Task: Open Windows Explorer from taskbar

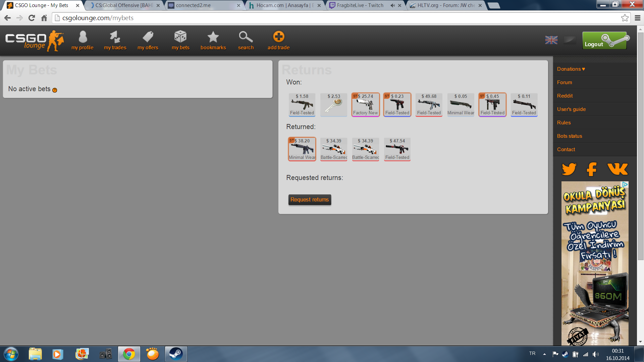Action: click(x=35, y=354)
